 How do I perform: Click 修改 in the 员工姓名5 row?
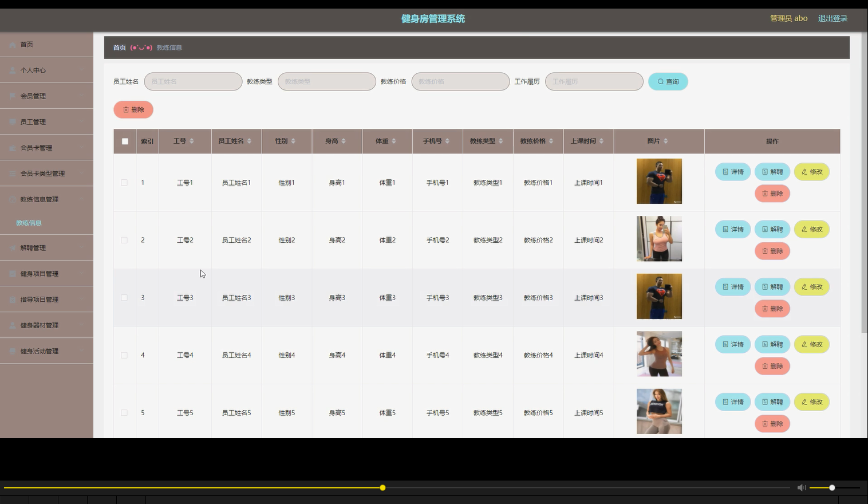812,402
